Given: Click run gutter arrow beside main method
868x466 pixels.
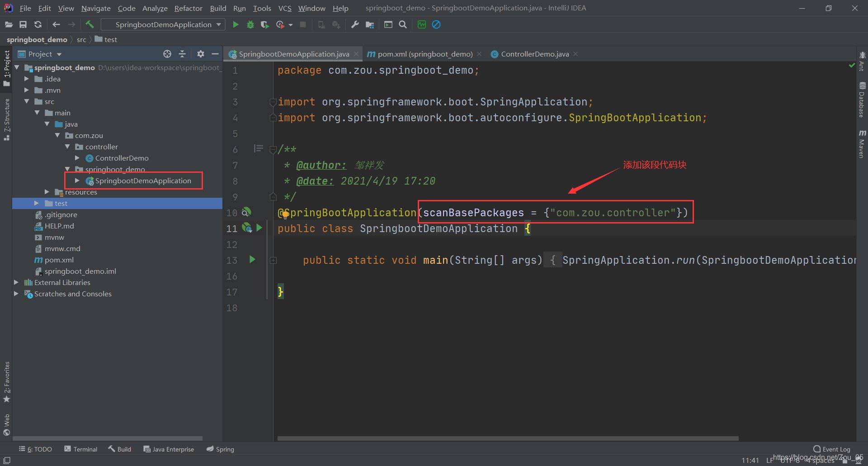Looking at the screenshot, I should click(252, 260).
